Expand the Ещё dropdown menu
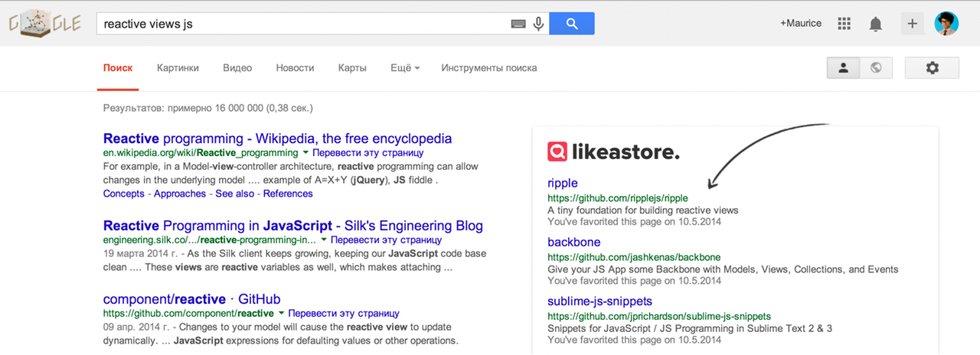980x355 pixels. point(405,67)
